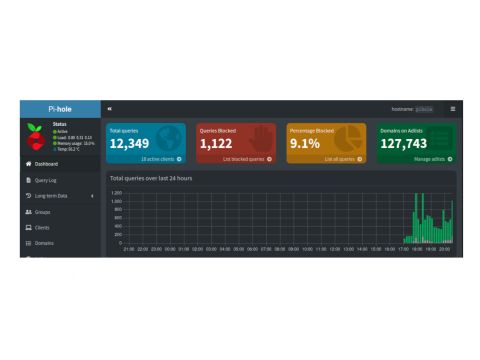Open the hamburger menu in the top bar
The height and width of the screenshot is (360, 480).
(453, 109)
